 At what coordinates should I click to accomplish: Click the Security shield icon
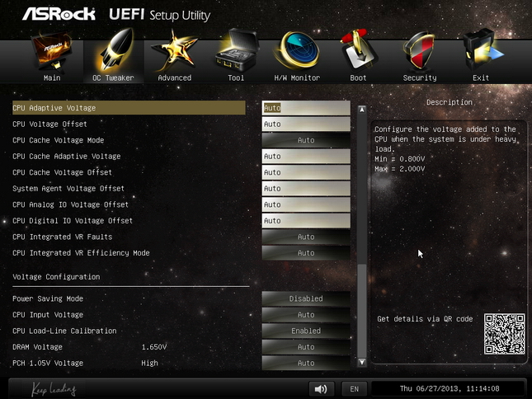click(419, 51)
